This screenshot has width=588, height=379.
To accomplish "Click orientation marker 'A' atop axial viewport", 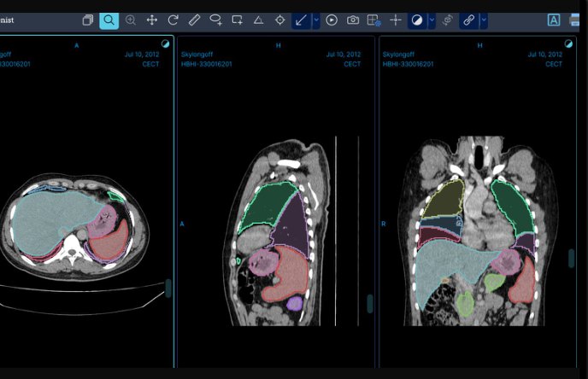I will (x=77, y=45).
